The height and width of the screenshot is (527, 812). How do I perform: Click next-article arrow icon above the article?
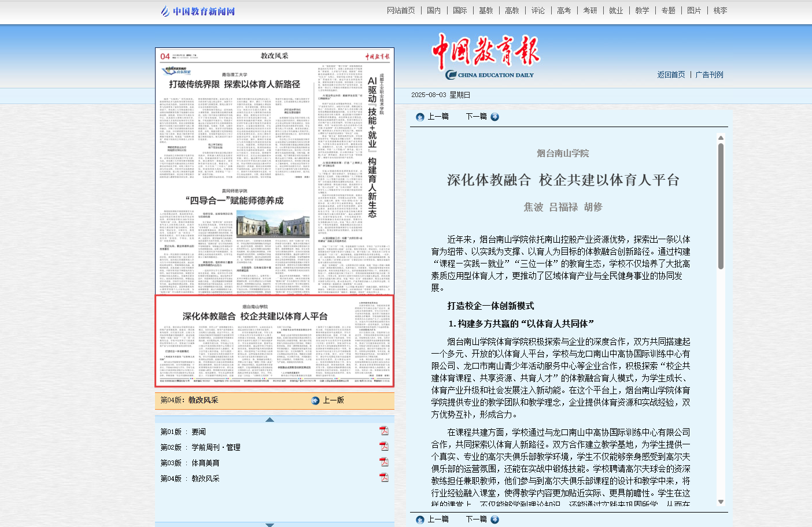(x=495, y=117)
